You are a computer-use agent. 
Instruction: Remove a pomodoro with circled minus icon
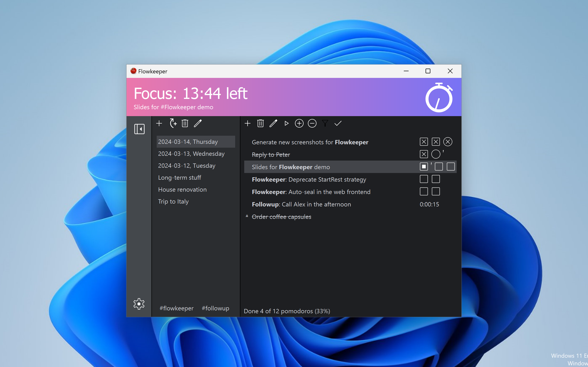point(312,123)
